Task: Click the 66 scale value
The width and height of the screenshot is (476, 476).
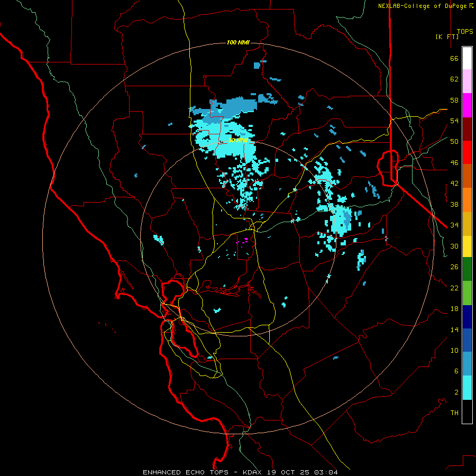Action: coord(454,59)
